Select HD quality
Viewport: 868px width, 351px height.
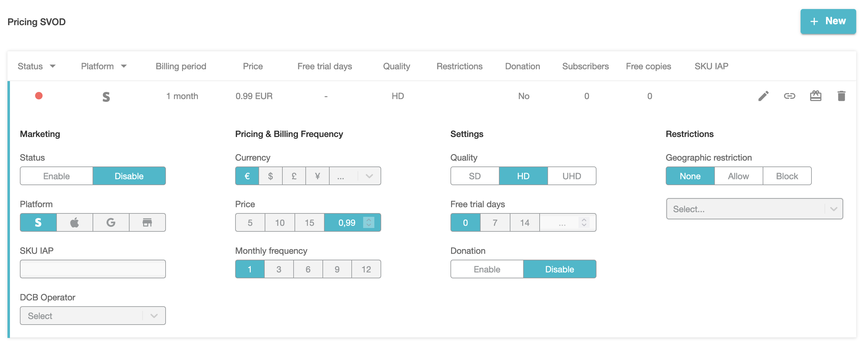tap(523, 176)
